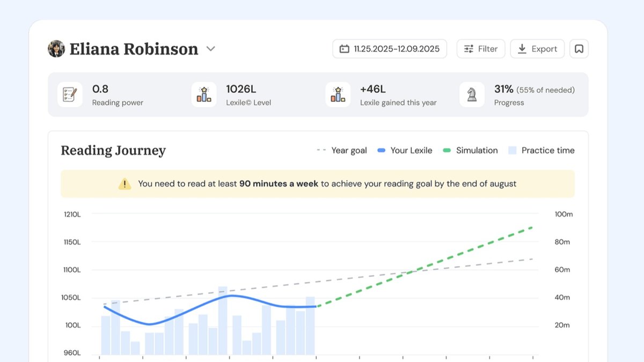This screenshot has height=362, width=644.
Task: Toggle the Practice time legend item
Action: click(x=541, y=151)
